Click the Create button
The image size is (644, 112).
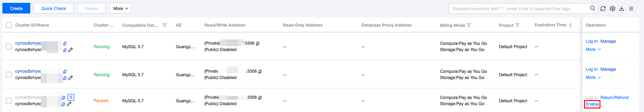[x=16, y=9]
